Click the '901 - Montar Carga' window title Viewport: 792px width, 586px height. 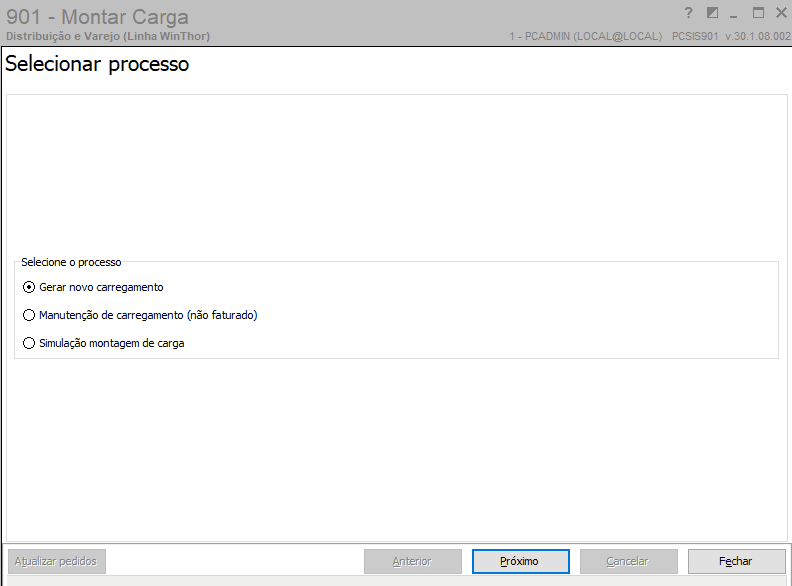click(97, 17)
